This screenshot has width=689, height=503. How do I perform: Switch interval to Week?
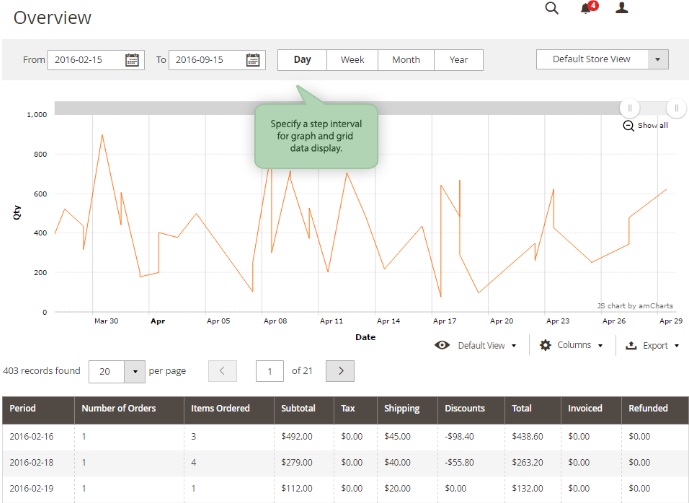[352, 60]
